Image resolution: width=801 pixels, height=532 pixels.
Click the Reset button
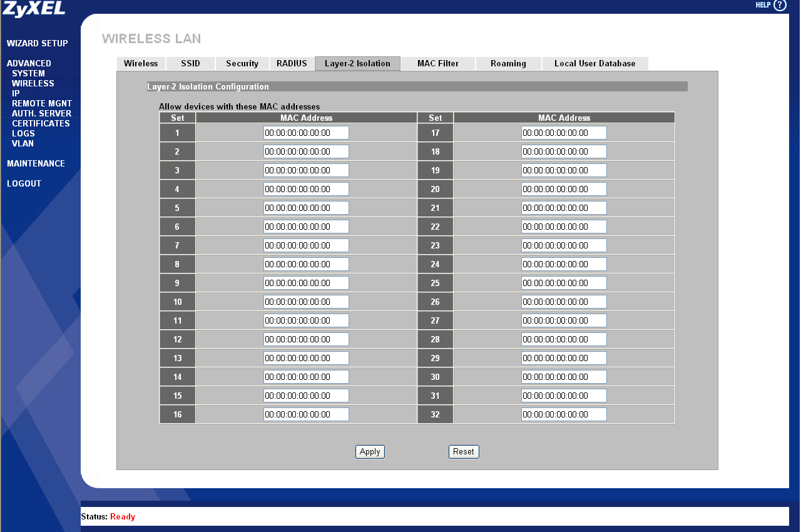[464, 452]
